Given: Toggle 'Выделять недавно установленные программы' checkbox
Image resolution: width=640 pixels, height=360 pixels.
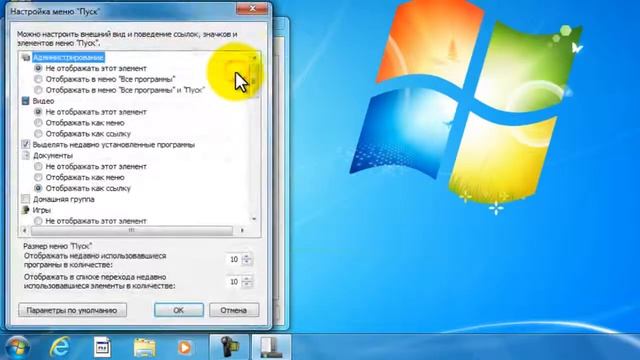Looking at the screenshot, I should pos(26,144).
